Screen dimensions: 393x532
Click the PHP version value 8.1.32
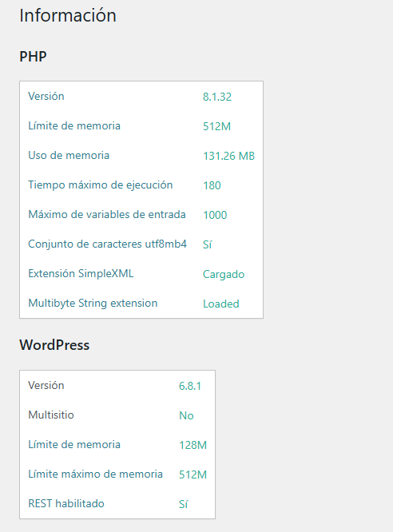(217, 97)
